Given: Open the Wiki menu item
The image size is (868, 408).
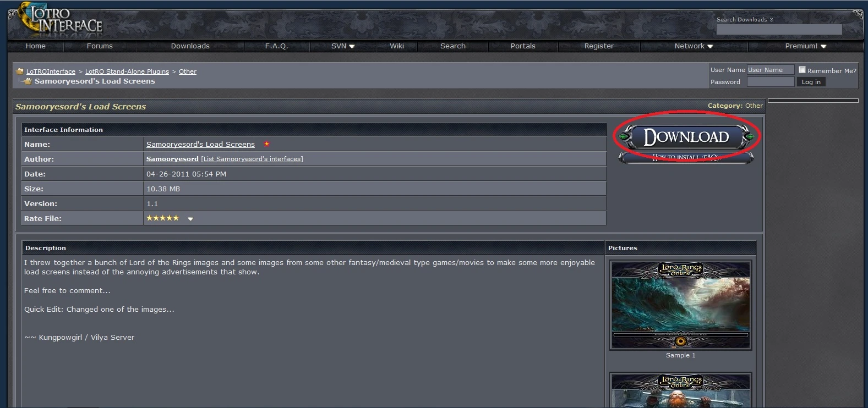Looking at the screenshot, I should [x=397, y=46].
